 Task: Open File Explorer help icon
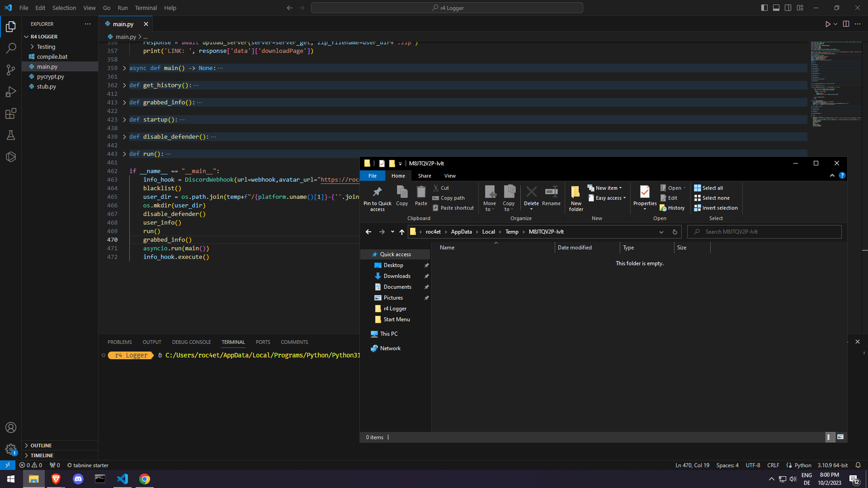(x=842, y=176)
